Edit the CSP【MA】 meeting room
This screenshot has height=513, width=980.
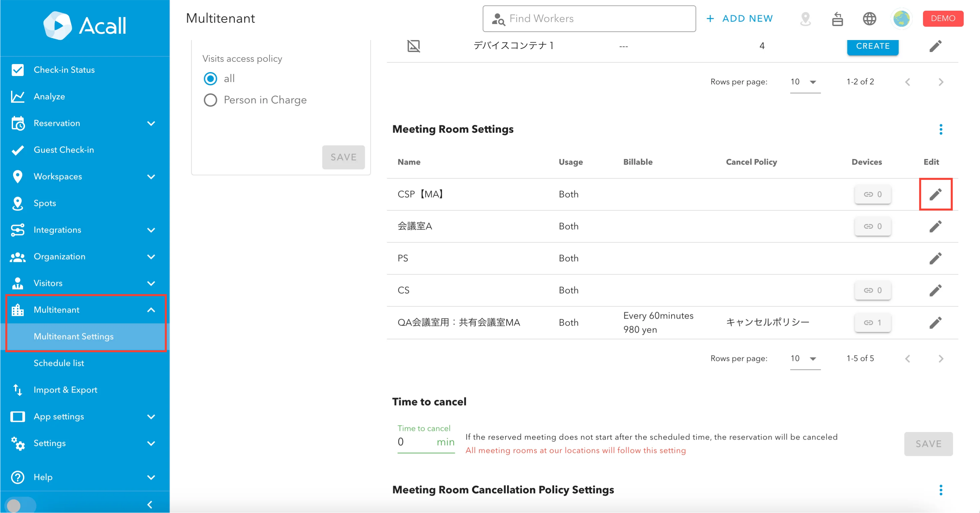[935, 194]
